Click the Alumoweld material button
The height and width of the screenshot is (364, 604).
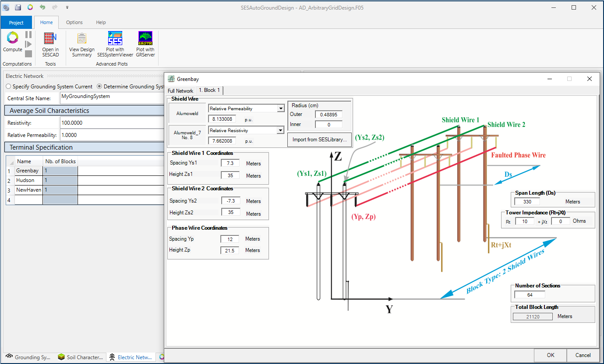pos(187,113)
